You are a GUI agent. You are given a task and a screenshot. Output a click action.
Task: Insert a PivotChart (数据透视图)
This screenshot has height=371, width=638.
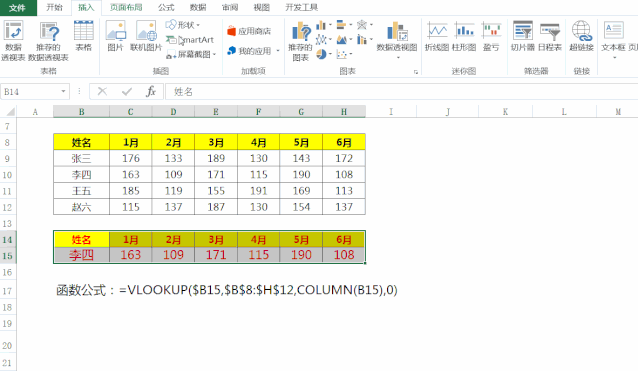point(397,37)
